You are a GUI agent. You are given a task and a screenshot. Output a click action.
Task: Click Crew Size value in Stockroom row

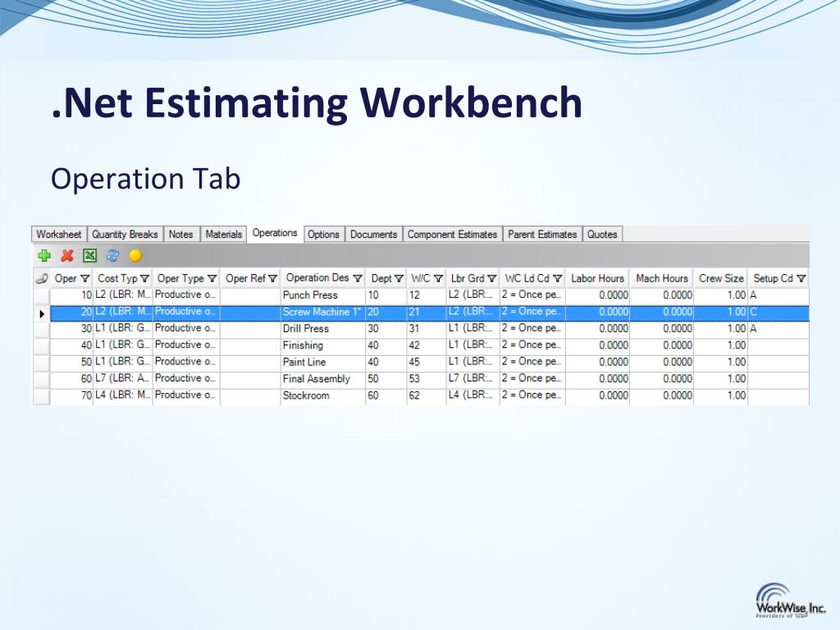pos(721,395)
